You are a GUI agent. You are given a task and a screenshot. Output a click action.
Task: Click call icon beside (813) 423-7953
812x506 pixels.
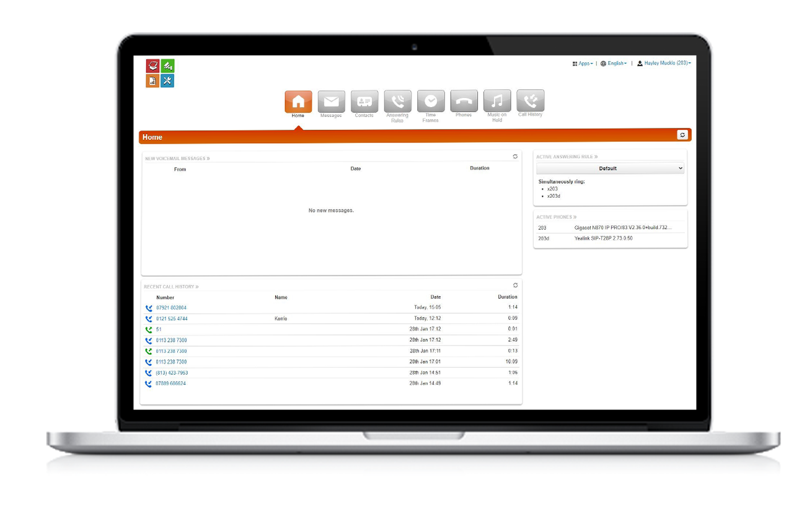pos(149,373)
